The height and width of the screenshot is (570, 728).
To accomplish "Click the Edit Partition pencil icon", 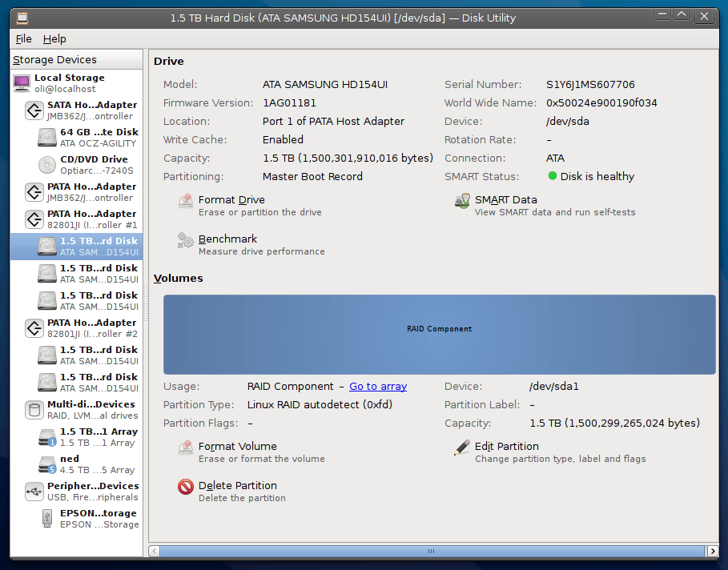I will click(462, 448).
